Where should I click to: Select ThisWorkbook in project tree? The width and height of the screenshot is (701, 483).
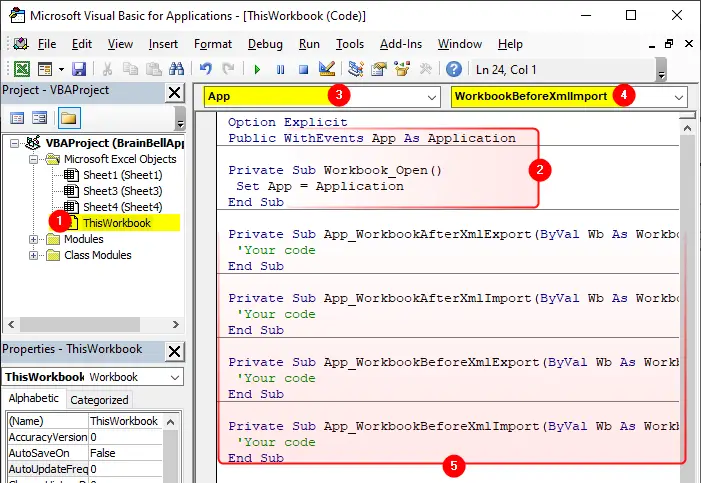[x=117, y=223]
